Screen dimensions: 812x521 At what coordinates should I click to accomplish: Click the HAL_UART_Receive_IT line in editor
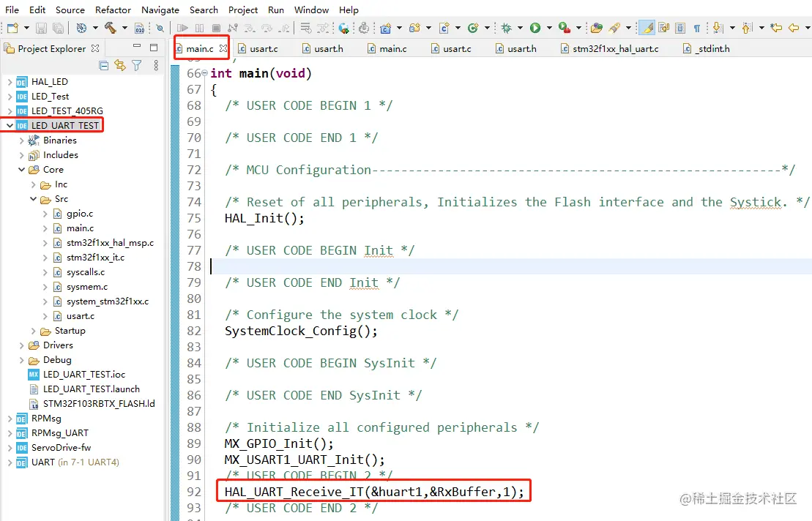coord(374,492)
